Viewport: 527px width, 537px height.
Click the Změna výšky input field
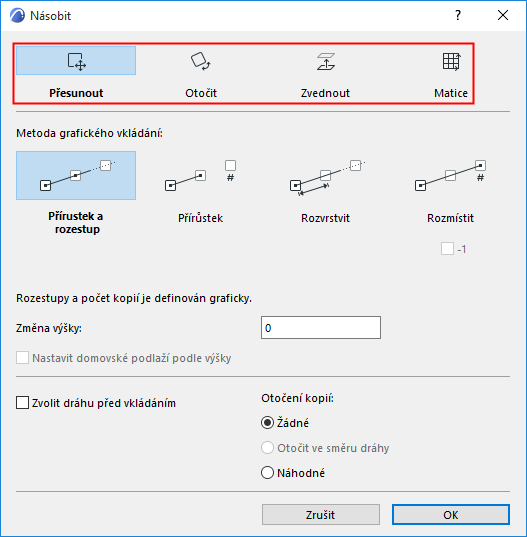[x=321, y=328]
